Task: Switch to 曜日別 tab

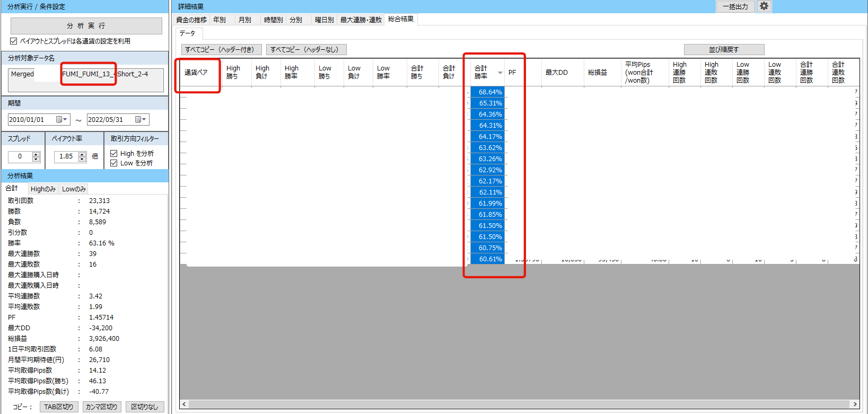Action: (324, 20)
